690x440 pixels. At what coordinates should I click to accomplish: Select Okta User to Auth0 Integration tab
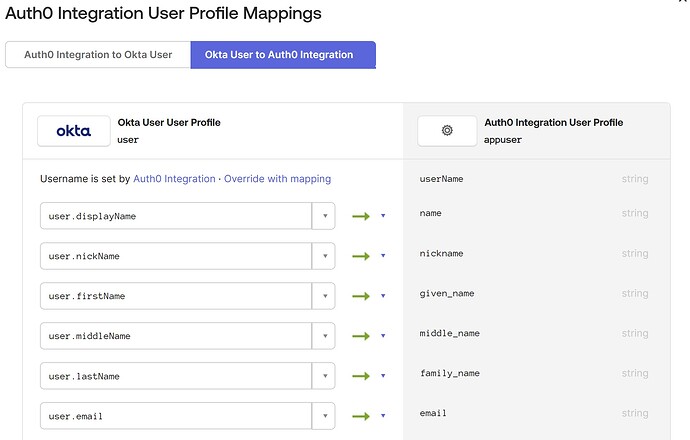pyautogui.click(x=283, y=55)
